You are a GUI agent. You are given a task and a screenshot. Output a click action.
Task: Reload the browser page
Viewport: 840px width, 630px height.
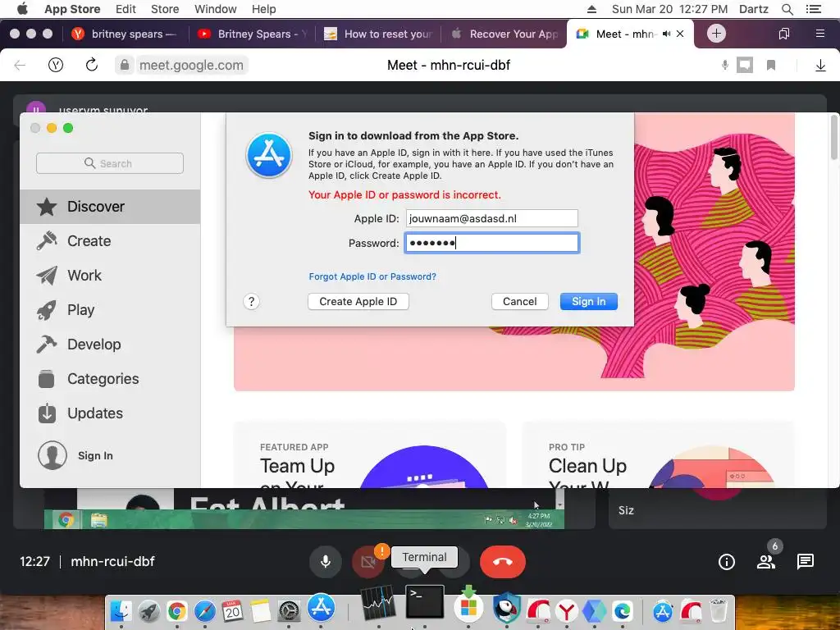pos(92,65)
